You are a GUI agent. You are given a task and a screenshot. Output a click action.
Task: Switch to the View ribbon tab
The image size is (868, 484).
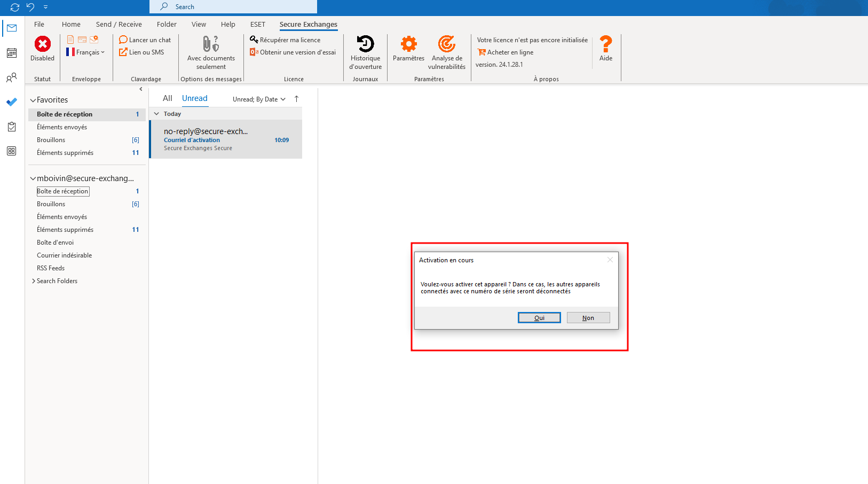point(199,24)
